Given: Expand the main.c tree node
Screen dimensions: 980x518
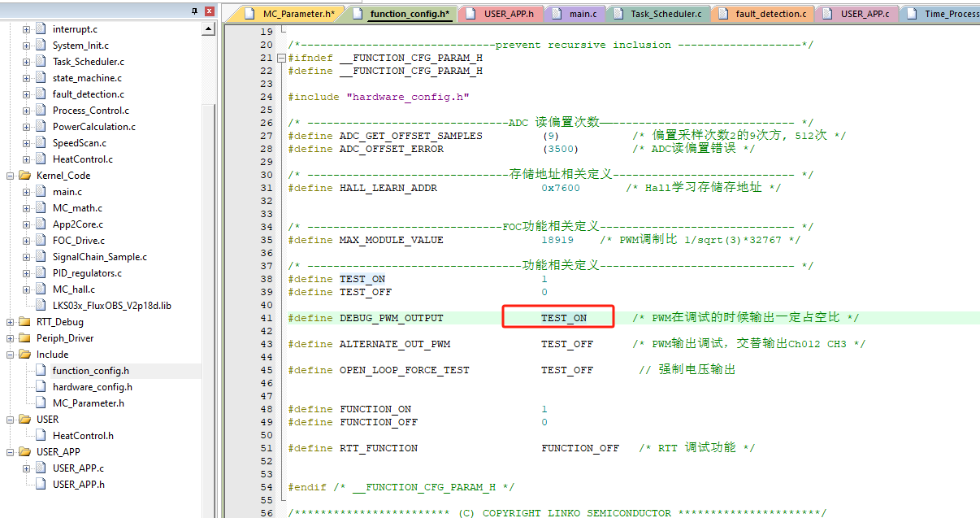Looking at the screenshot, I should pyautogui.click(x=26, y=192).
